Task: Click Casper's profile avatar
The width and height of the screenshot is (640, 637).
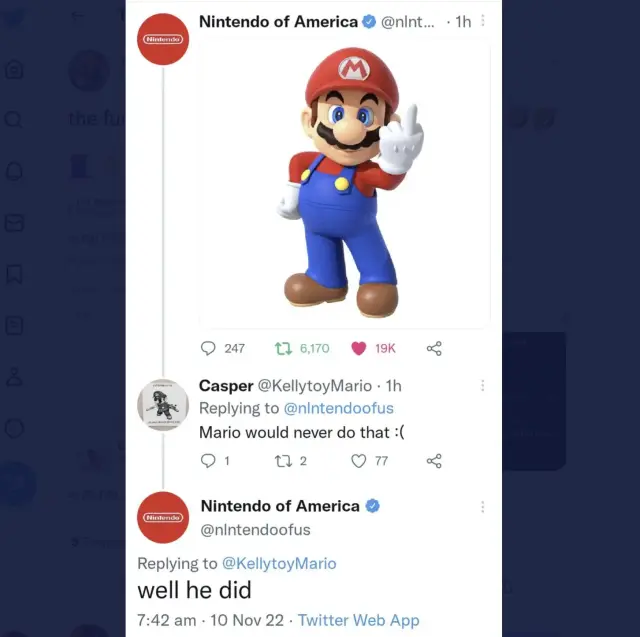Action: (163, 405)
